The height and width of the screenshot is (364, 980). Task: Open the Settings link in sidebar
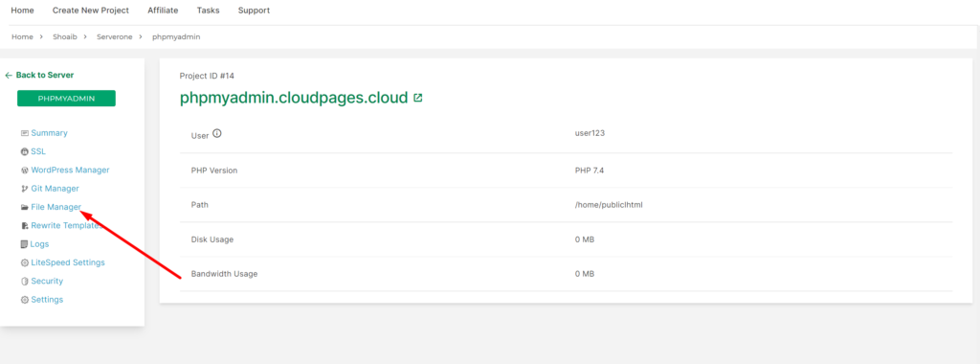click(47, 300)
